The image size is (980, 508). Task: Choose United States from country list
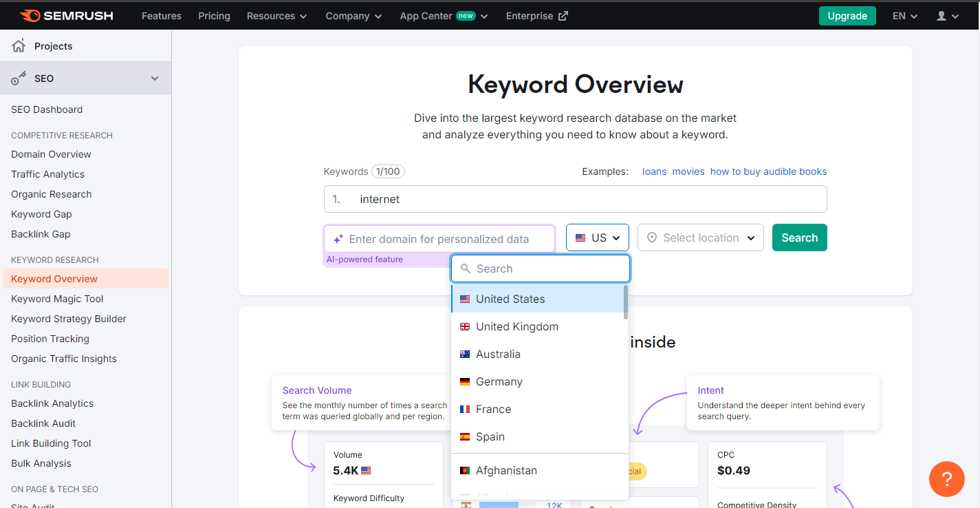pyautogui.click(x=537, y=299)
